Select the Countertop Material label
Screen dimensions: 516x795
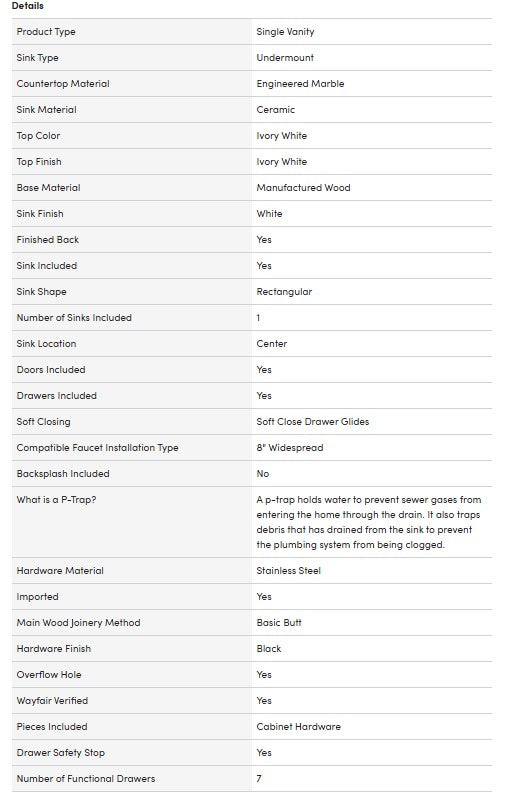[x=63, y=84]
